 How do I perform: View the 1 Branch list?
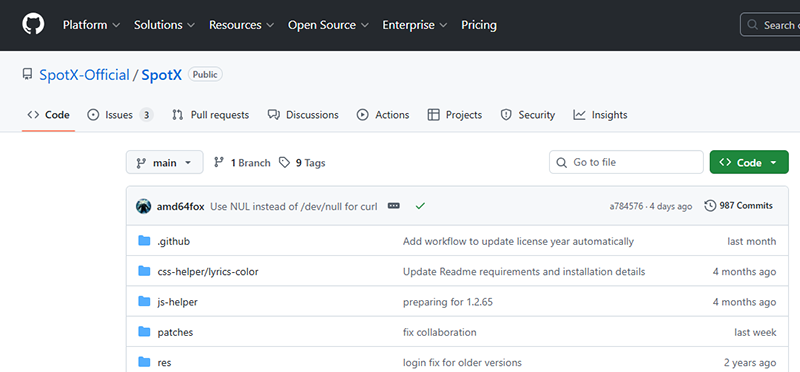pyautogui.click(x=242, y=163)
